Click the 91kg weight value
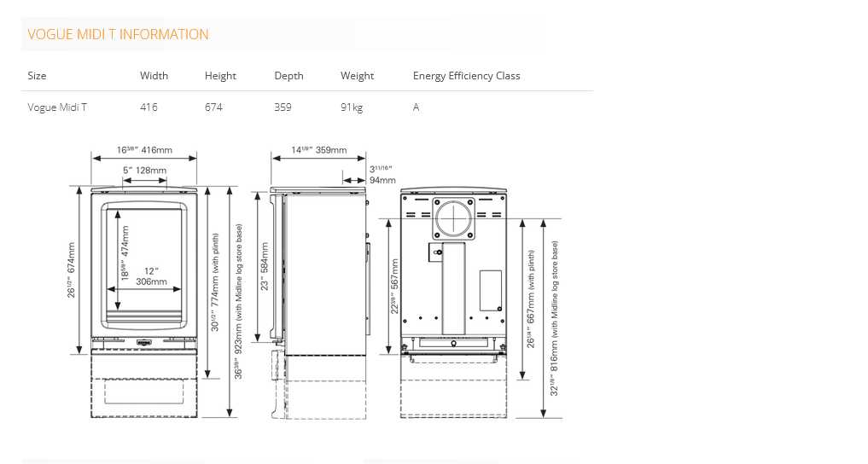Screen dimensions: 868x464 point(352,107)
